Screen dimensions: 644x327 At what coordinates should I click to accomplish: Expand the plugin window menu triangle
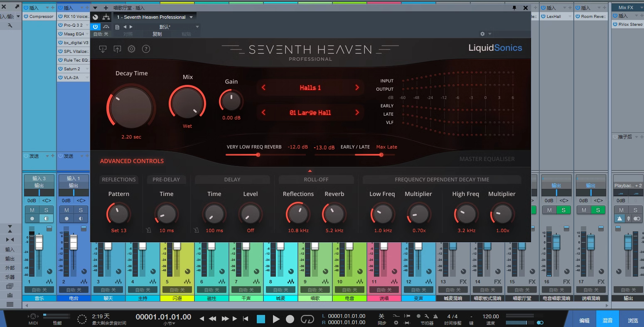tap(95, 8)
